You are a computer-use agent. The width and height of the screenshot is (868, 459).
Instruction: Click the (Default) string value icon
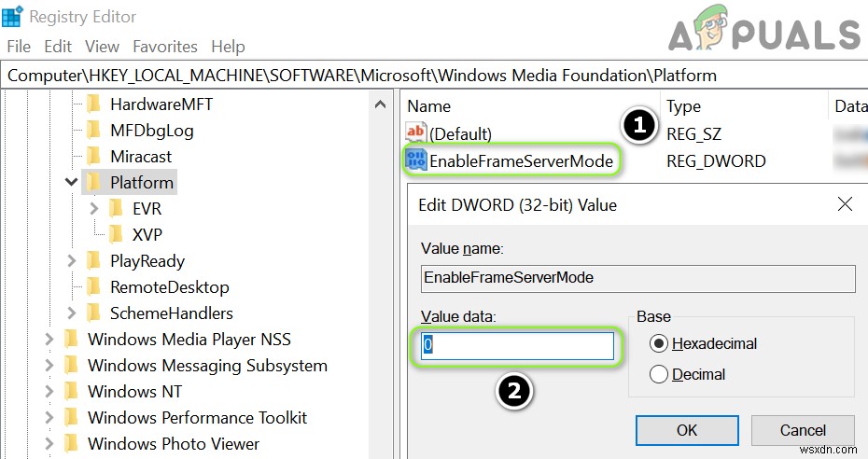415,132
